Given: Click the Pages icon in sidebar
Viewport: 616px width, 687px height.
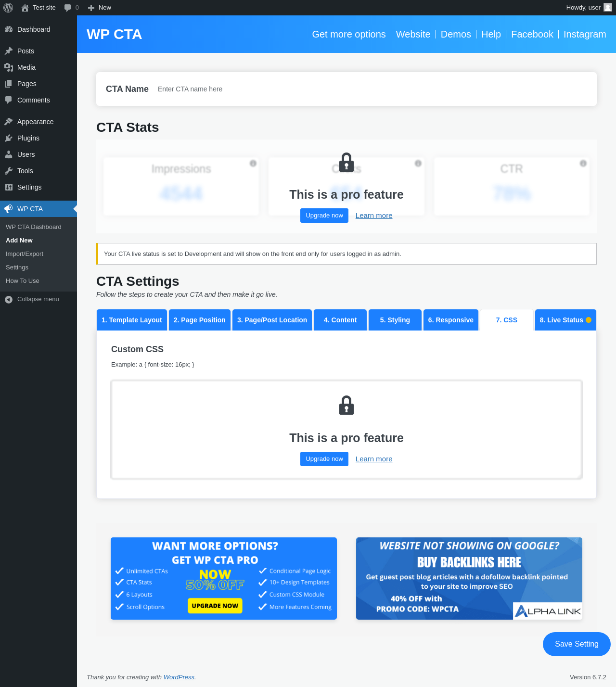Looking at the screenshot, I should click(x=9, y=84).
